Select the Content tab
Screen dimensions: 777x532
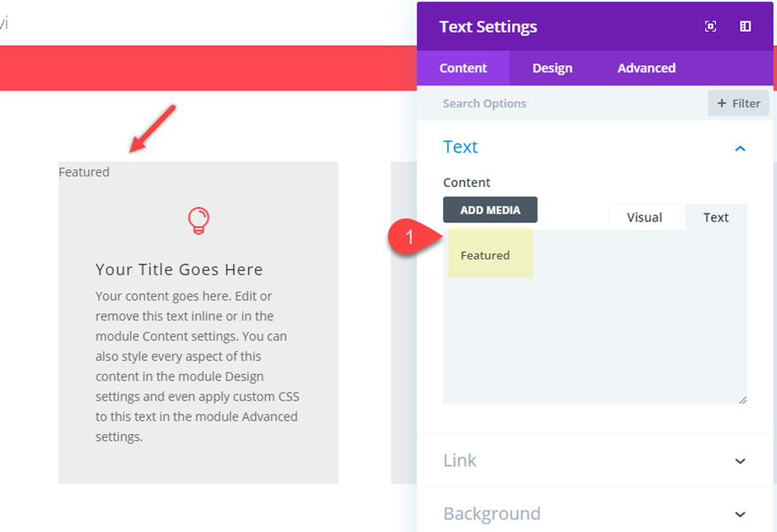[x=463, y=68]
